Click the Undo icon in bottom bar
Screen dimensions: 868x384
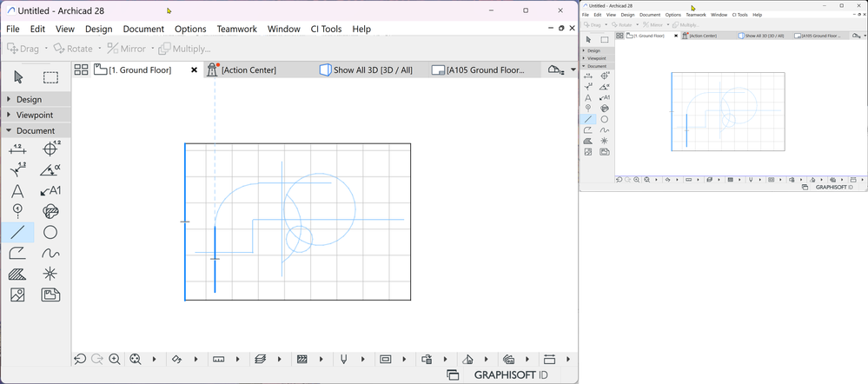click(80, 359)
